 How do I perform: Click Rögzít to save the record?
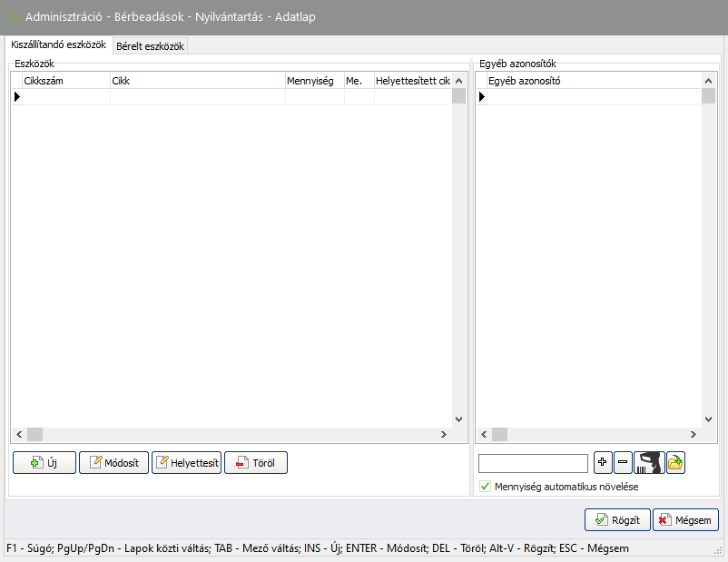point(617,520)
